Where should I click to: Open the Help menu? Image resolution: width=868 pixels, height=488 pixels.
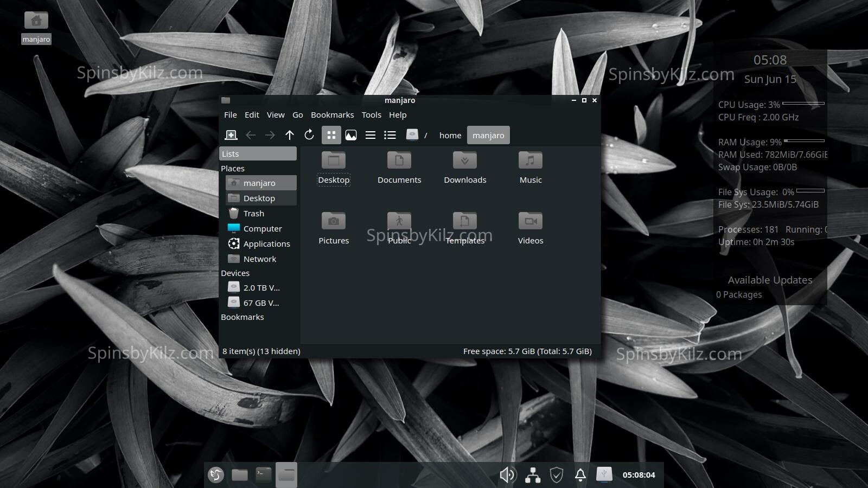(x=398, y=115)
